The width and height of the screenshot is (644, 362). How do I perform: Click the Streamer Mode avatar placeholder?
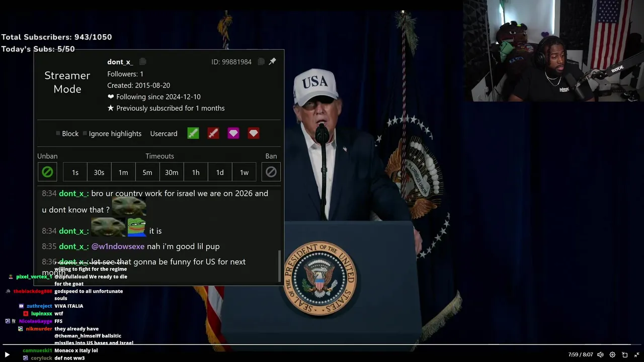pyautogui.click(x=67, y=82)
